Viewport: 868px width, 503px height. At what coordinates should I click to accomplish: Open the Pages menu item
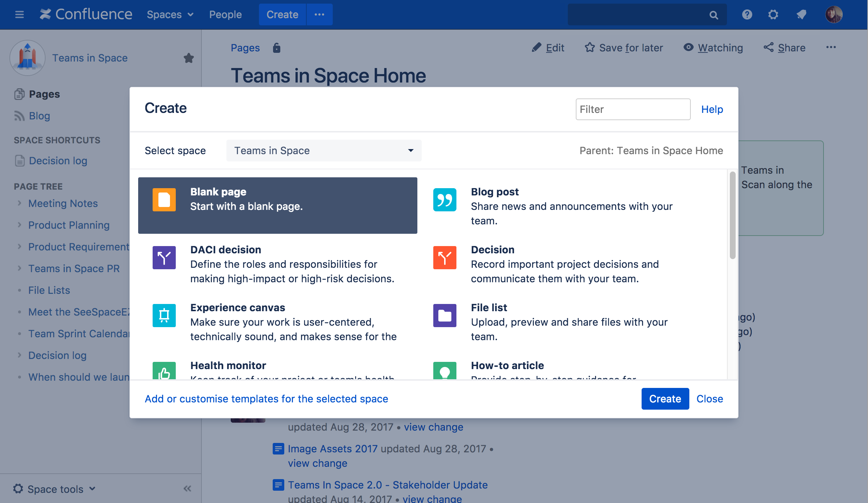coord(44,93)
